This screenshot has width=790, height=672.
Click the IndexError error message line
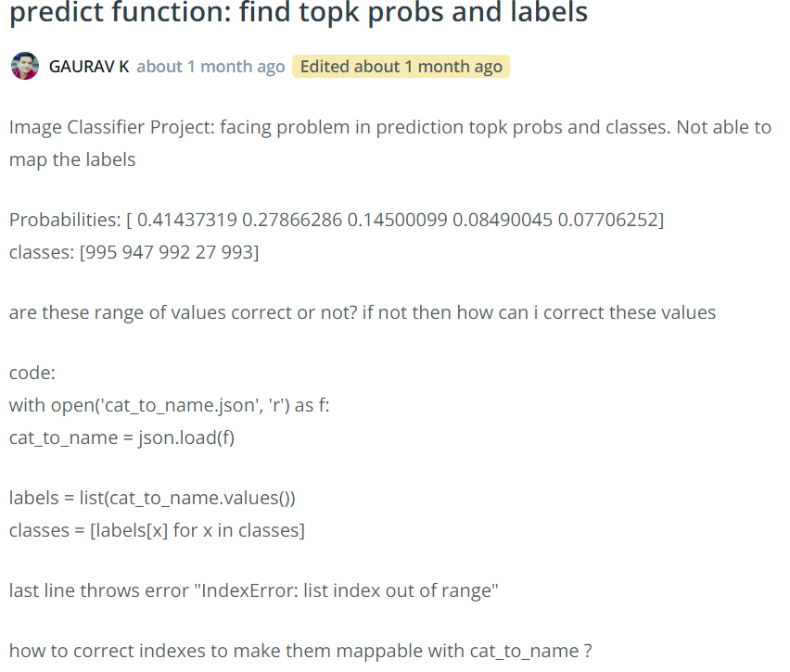253,590
